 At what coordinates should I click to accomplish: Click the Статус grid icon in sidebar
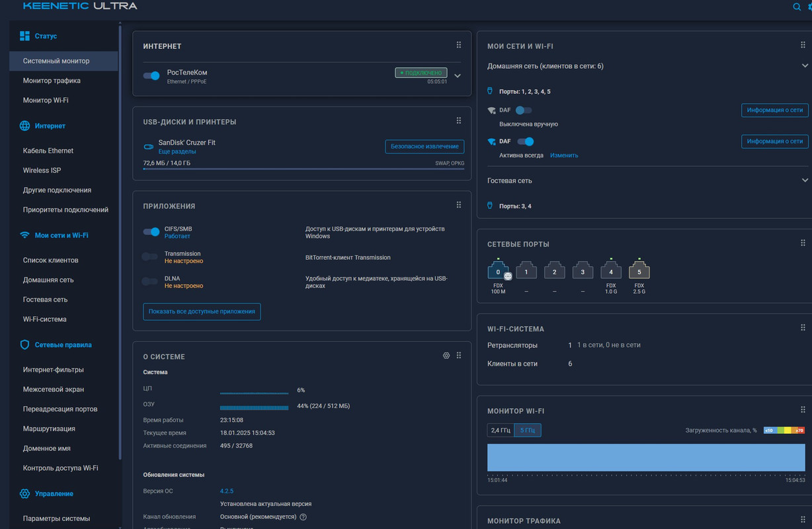tap(25, 36)
